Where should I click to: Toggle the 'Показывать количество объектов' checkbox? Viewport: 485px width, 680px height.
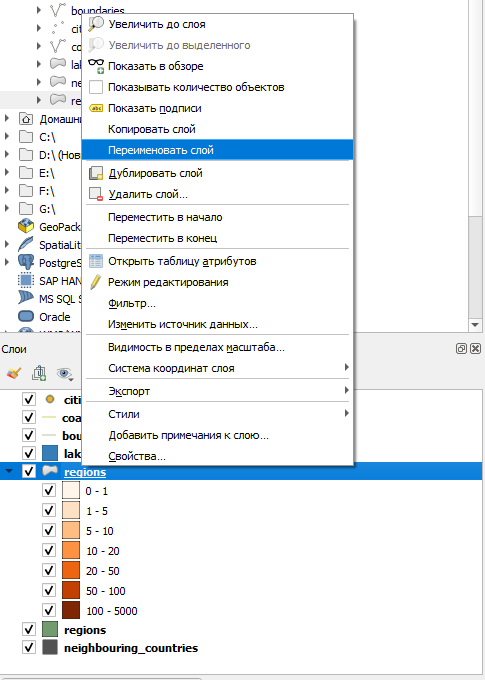(x=96, y=87)
